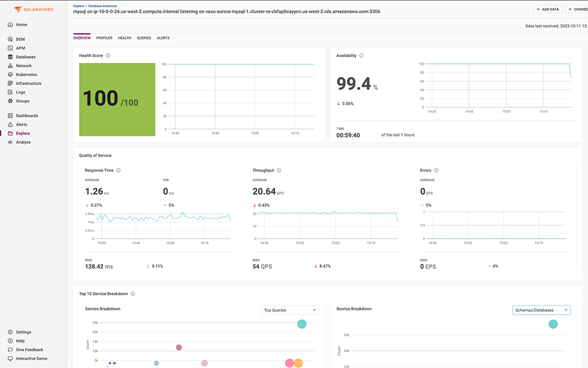The image size is (588, 368).
Task: Show info for Top 10 Service Breakdown
Action: tap(133, 294)
